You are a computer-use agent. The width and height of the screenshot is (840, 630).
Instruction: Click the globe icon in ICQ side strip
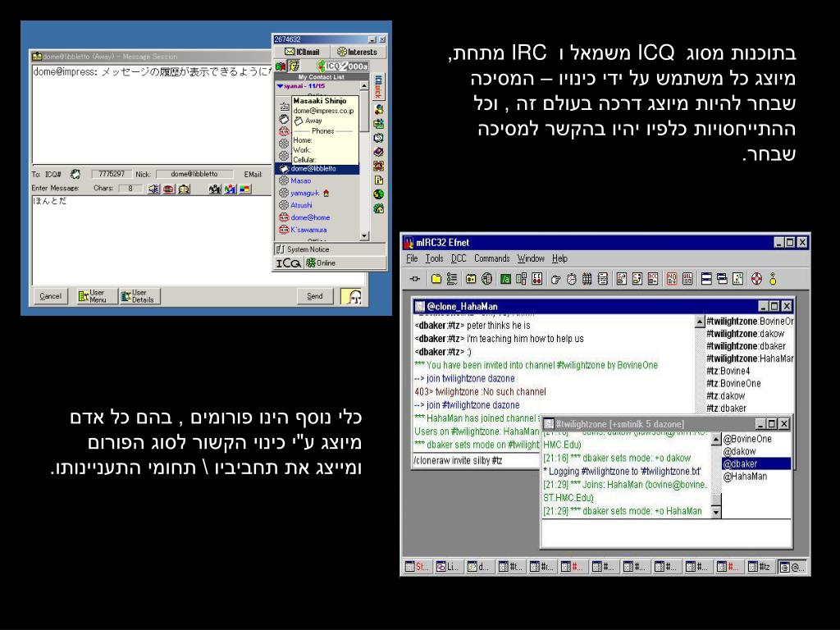pyautogui.click(x=379, y=194)
